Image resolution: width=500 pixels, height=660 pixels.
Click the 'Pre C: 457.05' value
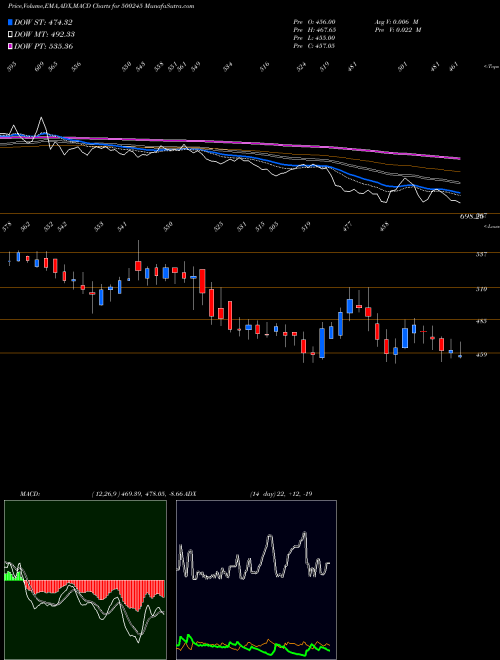click(x=314, y=46)
